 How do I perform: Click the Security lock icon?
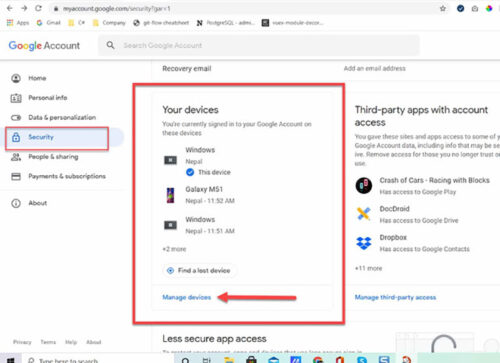pos(16,137)
